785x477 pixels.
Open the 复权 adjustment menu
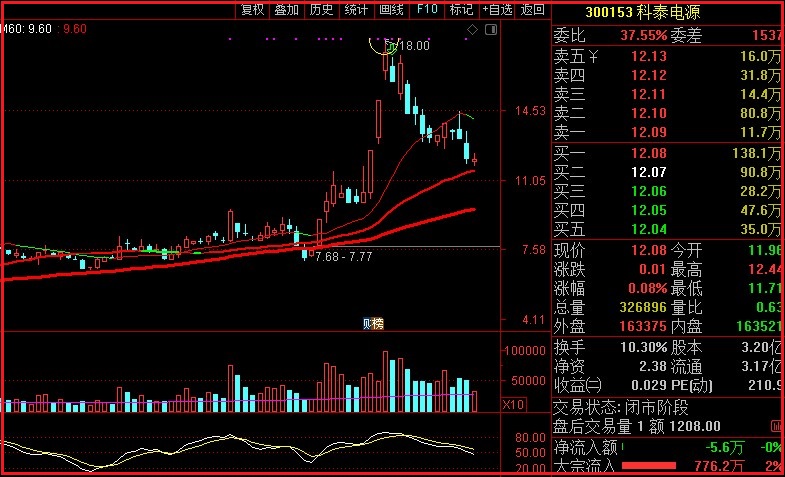pyautogui.click(x=252, y=10)
